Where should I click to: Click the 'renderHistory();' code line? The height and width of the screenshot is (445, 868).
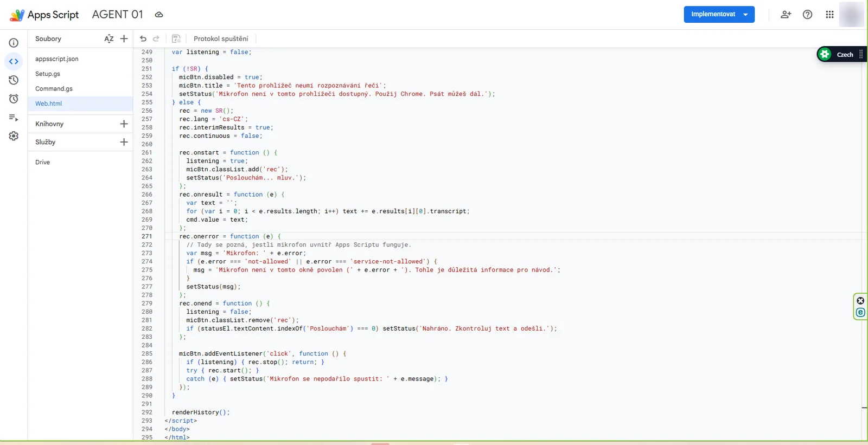(x=201, y=412)
